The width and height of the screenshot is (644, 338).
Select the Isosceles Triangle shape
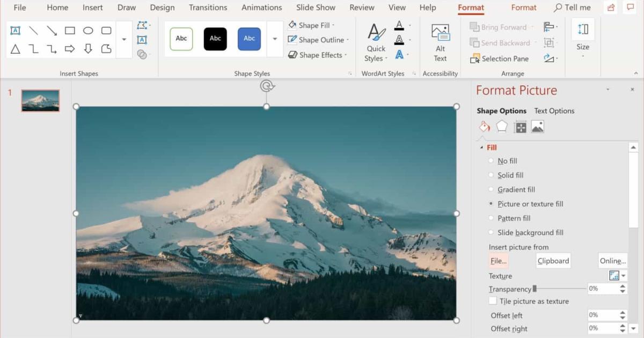(x=16, y=49)
